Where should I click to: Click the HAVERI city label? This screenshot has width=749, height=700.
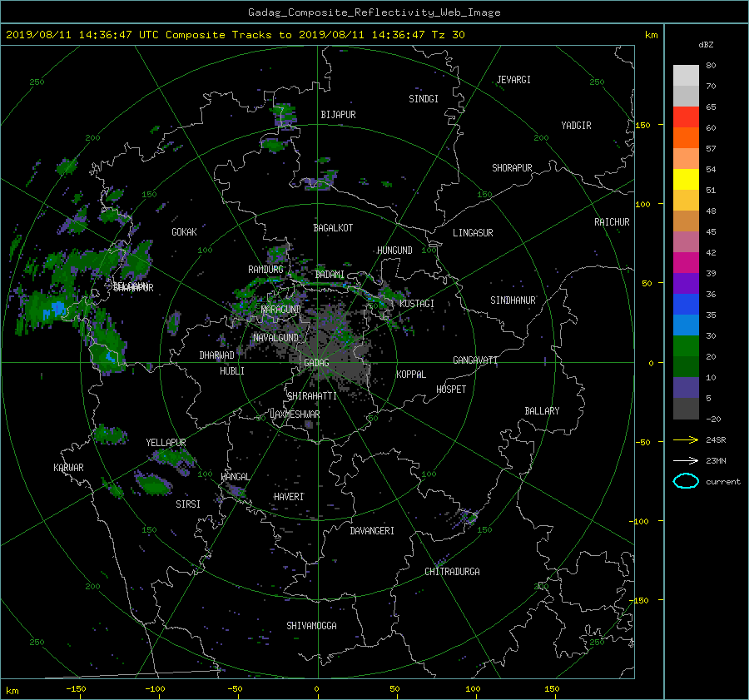[289, 497]
